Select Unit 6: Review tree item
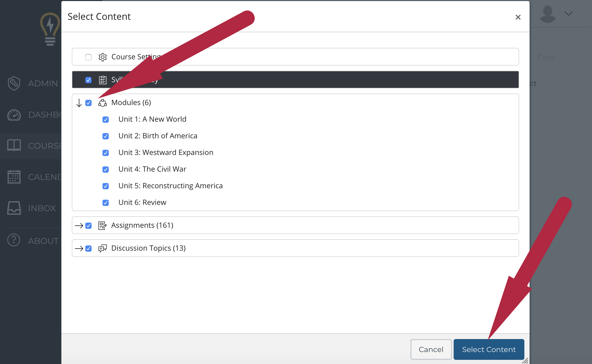 [143, 202]
